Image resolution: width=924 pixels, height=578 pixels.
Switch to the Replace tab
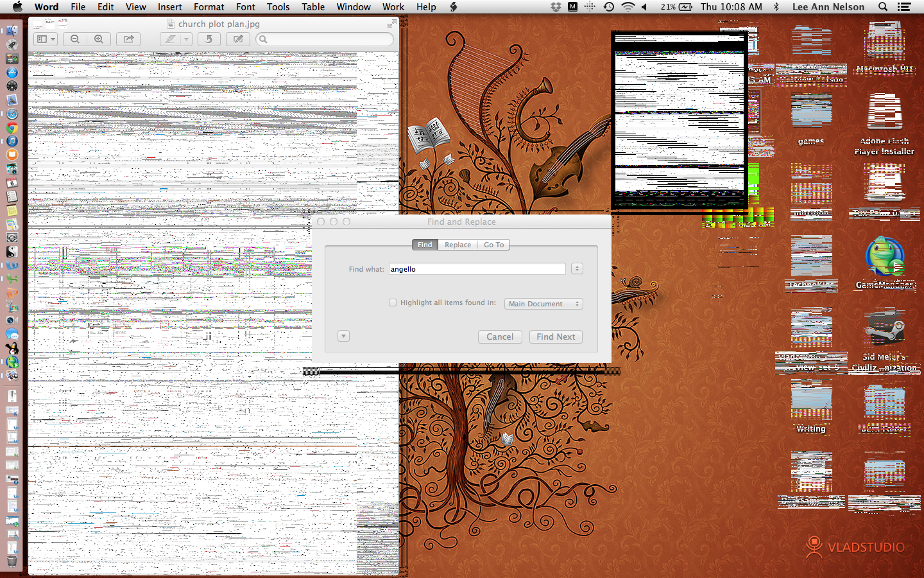coord(458,245)
